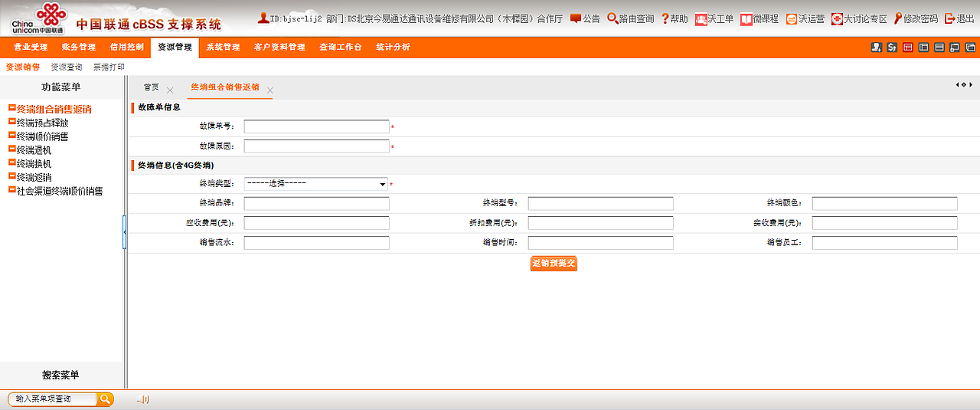980x410 pixels.
Task: Select 资源管理 menu
Action: coord(175,48)
